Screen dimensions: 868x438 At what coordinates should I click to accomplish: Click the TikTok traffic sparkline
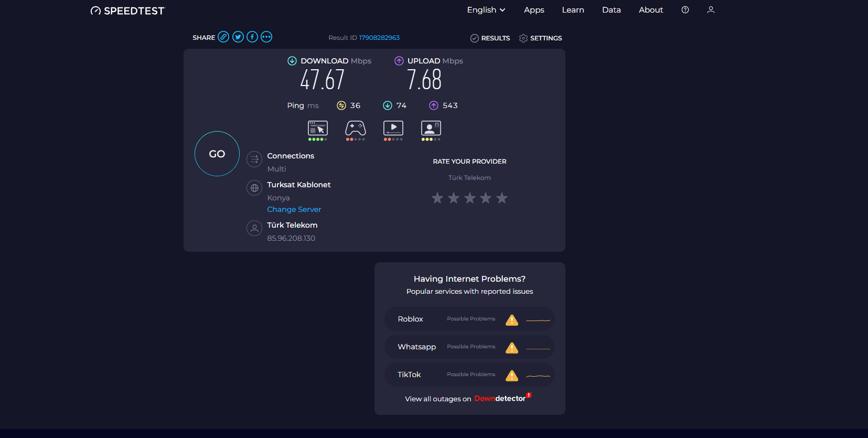(538, 376)
